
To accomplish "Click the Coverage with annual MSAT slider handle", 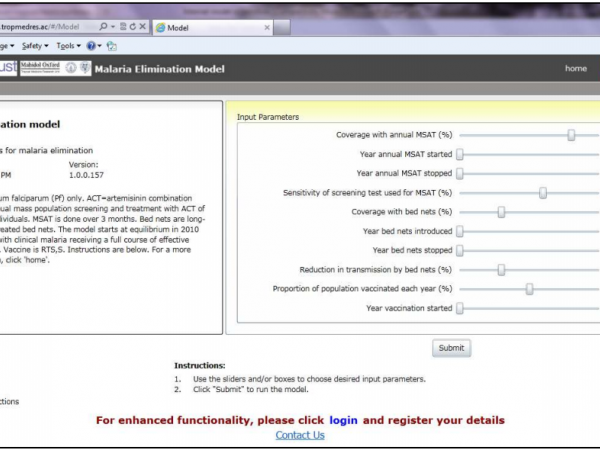I will tap(571, 135).
